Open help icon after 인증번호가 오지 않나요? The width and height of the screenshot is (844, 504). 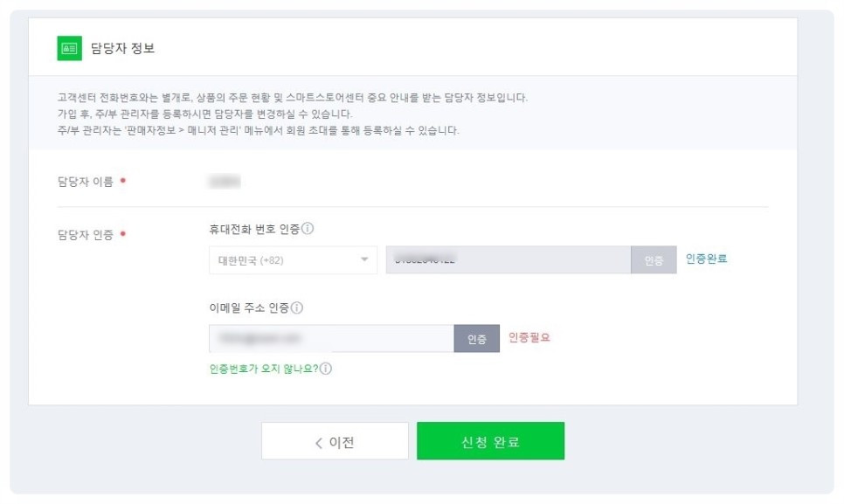[326, 369]
